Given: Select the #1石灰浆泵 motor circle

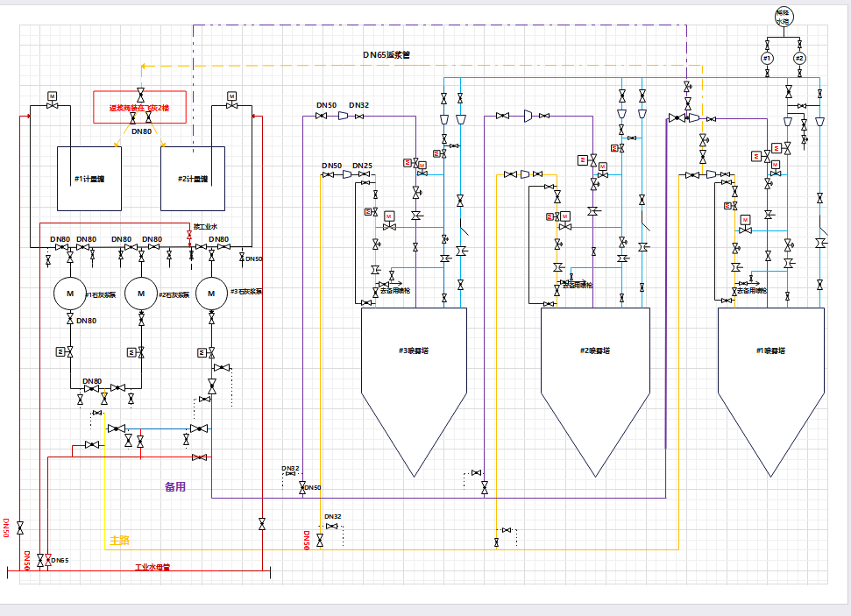Looking at the screenshot, I should click(70, 294).
